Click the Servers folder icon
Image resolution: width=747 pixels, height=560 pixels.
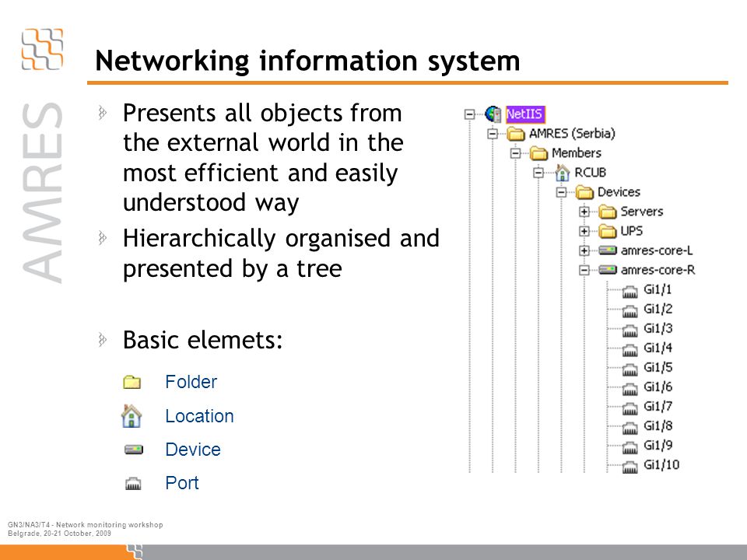click(x=608, y=212)
